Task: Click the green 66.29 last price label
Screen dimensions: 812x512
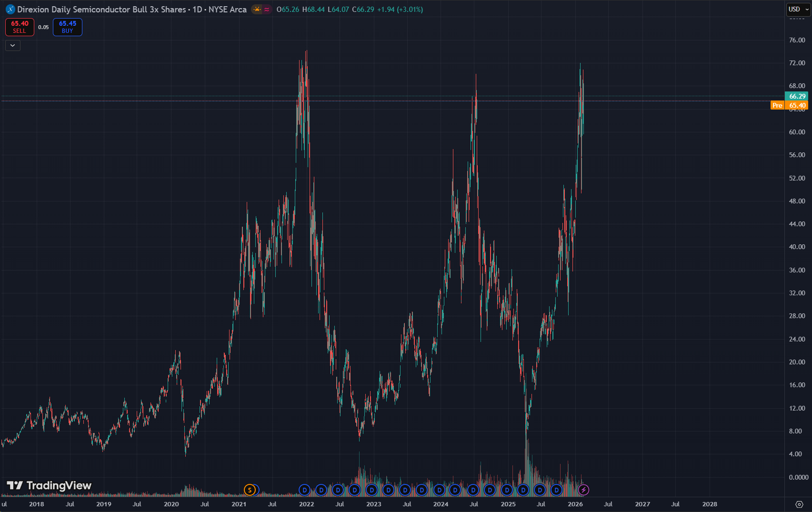Action: [x=797, y=96]
